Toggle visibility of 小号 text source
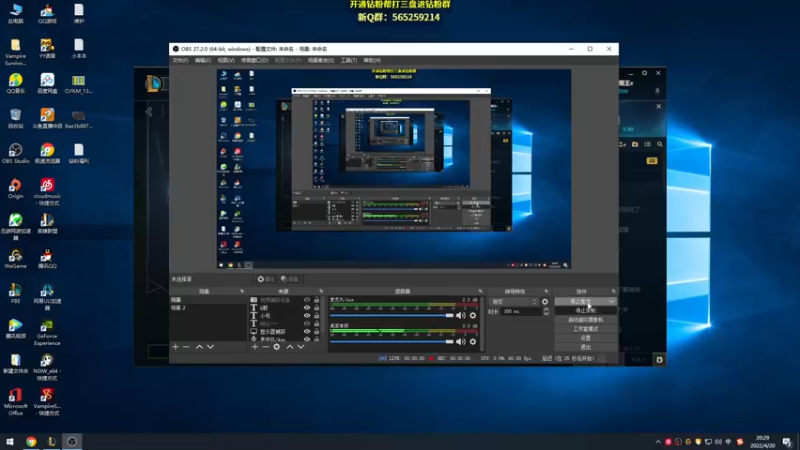Viewport: 800px width, 450px height. [x=307, y=315]
